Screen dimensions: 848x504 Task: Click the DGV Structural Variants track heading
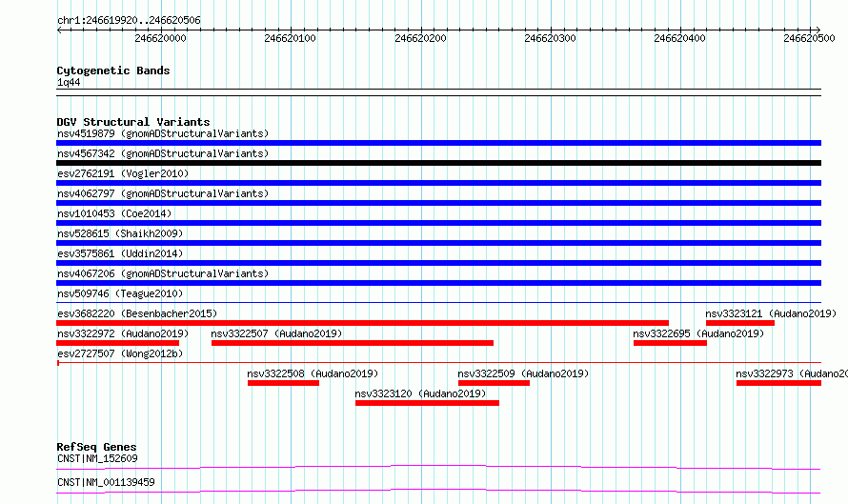pos(133,122)
